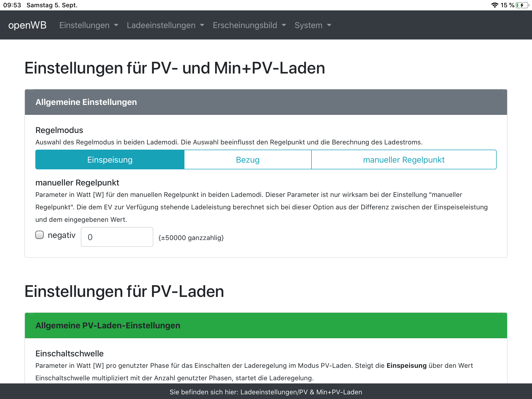Enable the negativ checkbox
The image size is (532, 399).
pyautogui.click(x=39, y=235)
